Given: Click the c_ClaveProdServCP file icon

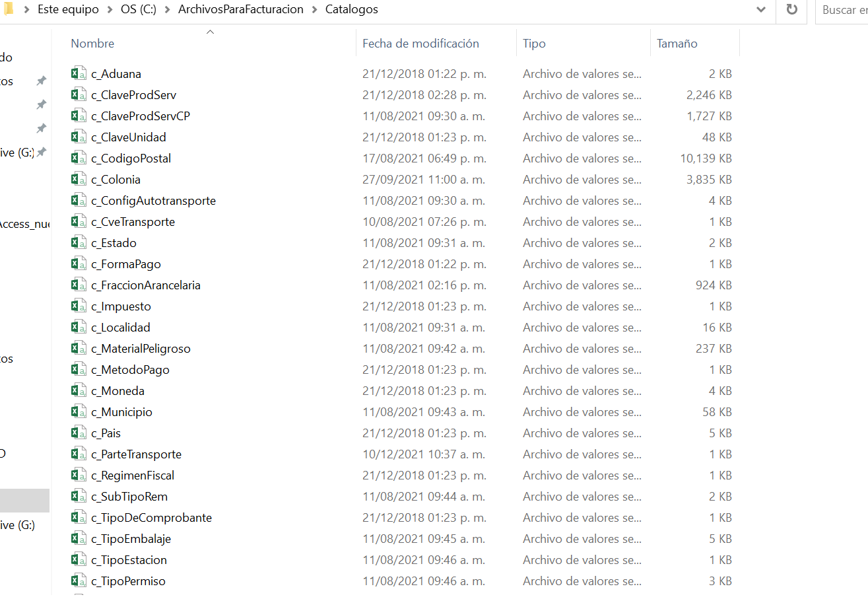Looking at the screenshot, I should click(x=79, y=116).
